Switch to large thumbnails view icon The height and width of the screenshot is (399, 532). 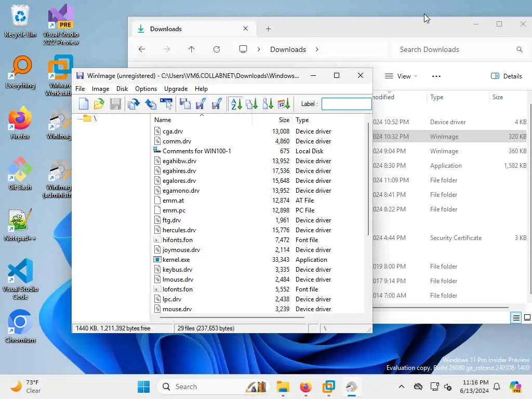click(x=527, y=318)
